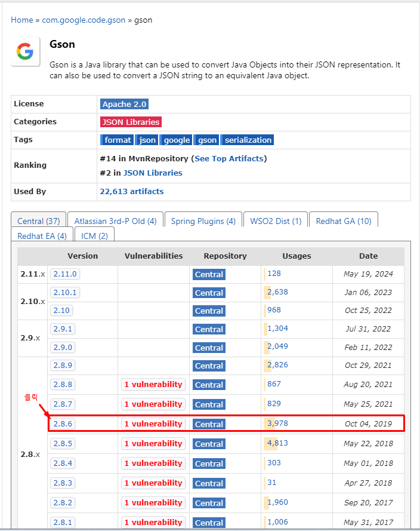Viewport: 420px width, 531px height.
Task: Open version 2.8.5
Action: coord(63,443)
